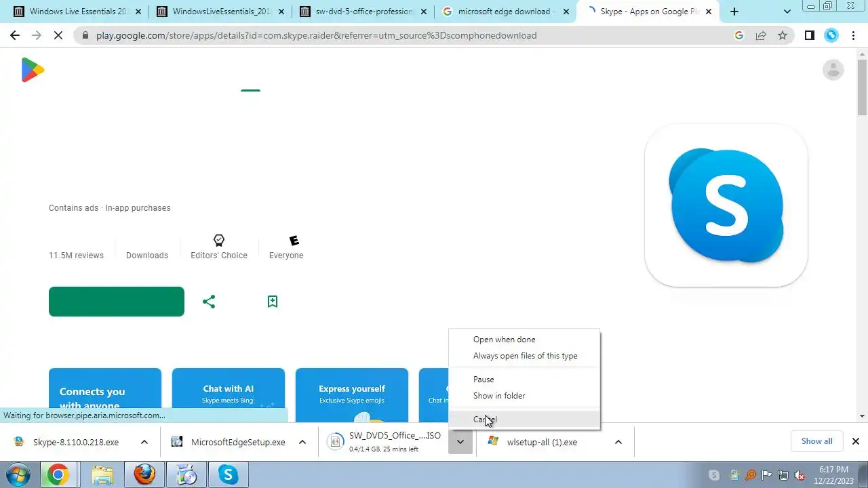Click SW_DVD5_Office ISO download item
The image size is (868, 488).
(x=385, y=442)
